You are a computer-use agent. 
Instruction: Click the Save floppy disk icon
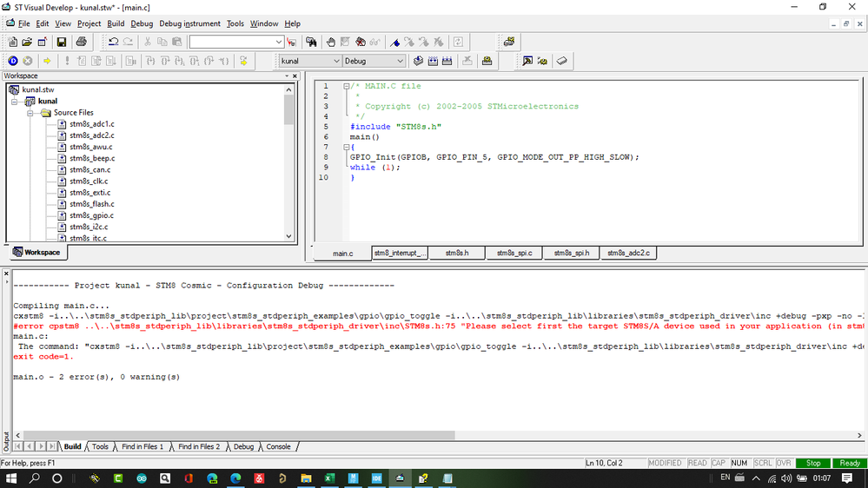pos(62,42)
